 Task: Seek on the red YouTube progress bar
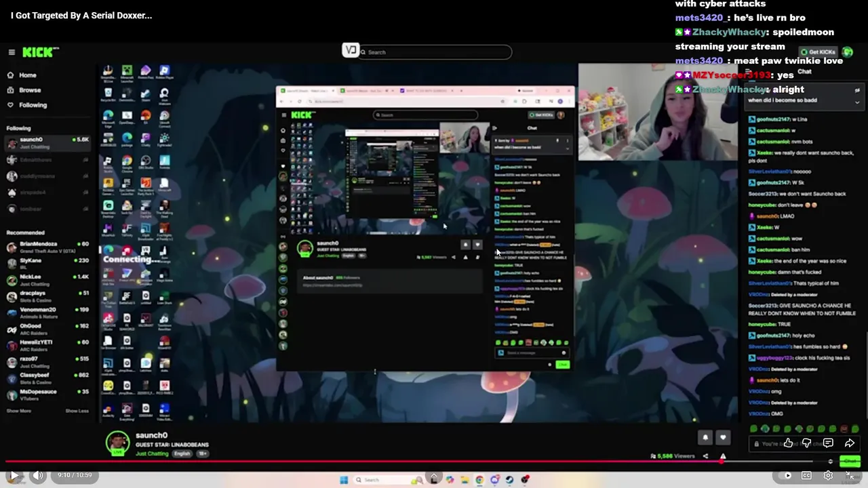[434, 462]
